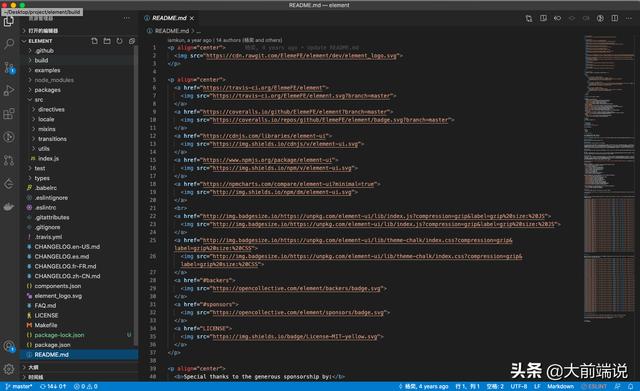Viewport: 640px width, 391px height.
Task: Click the feedback icon in status bar
Action: click(x=617, y=386)
